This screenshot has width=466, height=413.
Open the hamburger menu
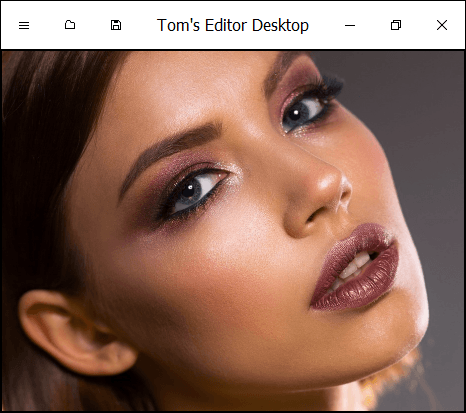[x=24, y=25]
